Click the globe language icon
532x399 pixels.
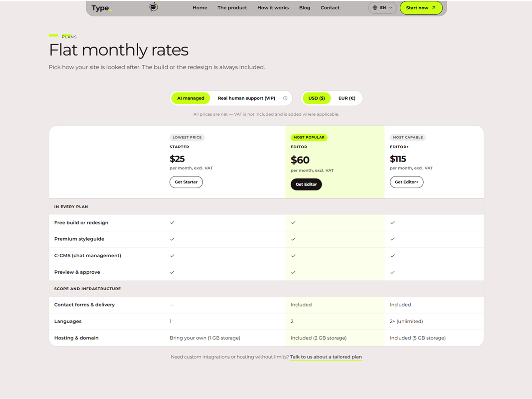click(375, 8)
